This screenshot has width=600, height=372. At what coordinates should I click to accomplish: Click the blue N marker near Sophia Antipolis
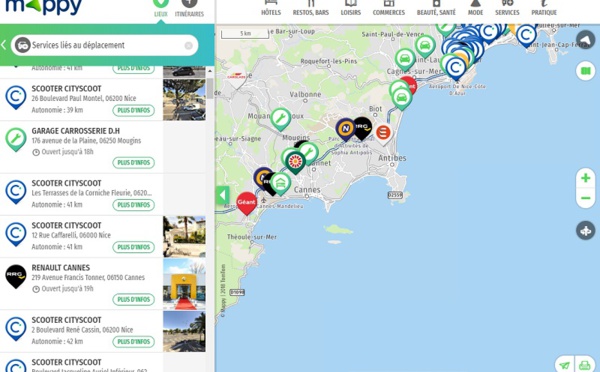click(x=345, y=129)
